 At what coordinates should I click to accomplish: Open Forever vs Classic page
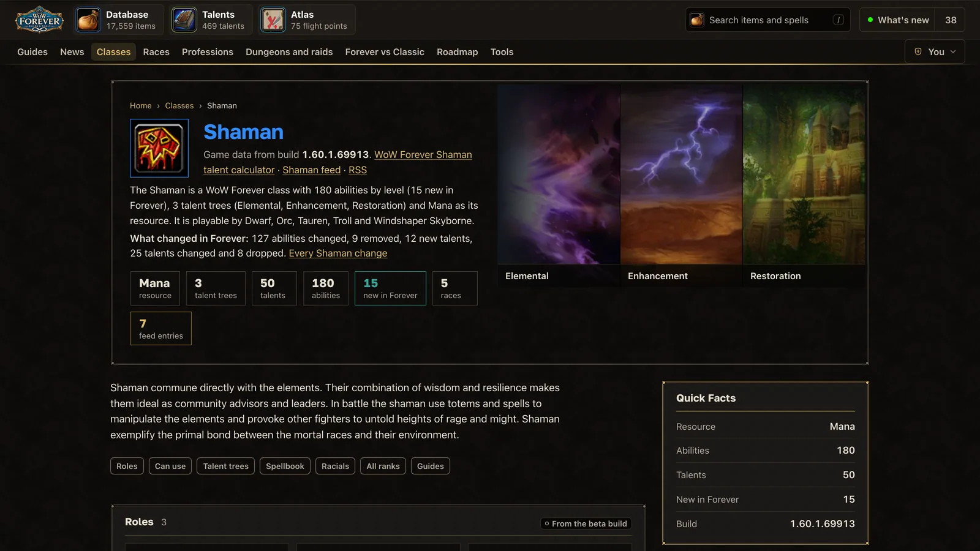385,52
